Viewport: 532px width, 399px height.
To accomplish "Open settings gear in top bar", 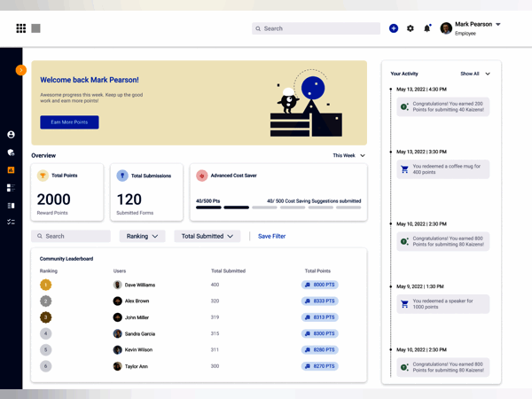I will coord(411,28).
